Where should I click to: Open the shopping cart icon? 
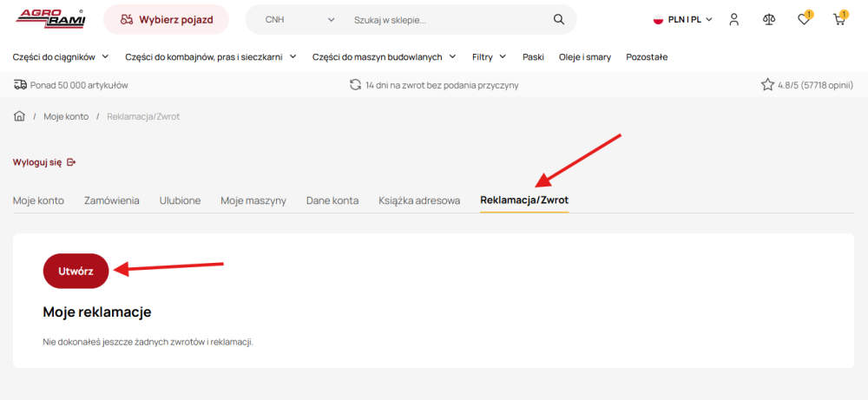[x=838, y=19]
